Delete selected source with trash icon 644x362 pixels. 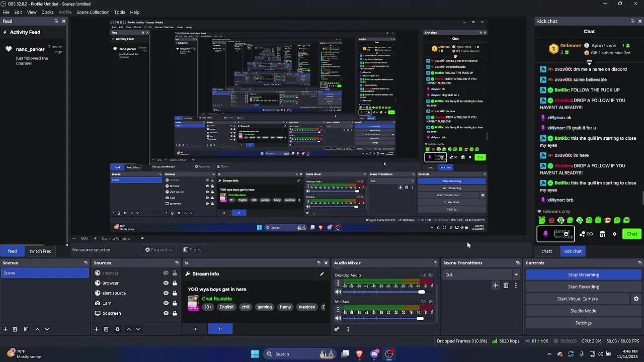coord(106,329)
